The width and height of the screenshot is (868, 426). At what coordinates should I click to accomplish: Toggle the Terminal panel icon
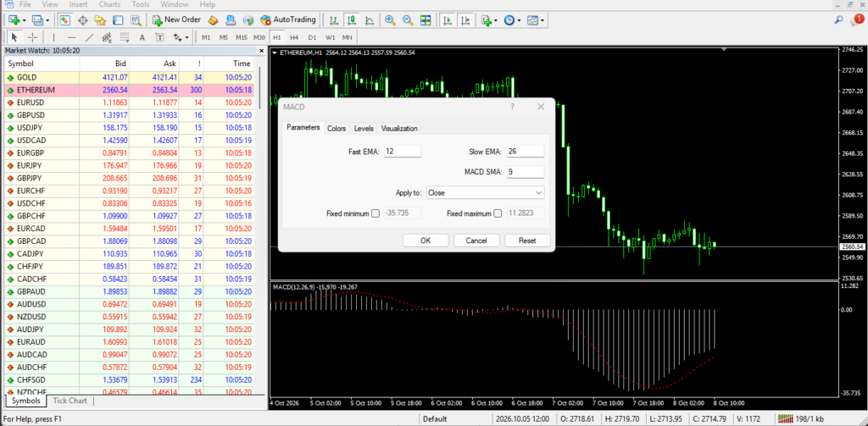pyautogui.click(x=117, y=20)
